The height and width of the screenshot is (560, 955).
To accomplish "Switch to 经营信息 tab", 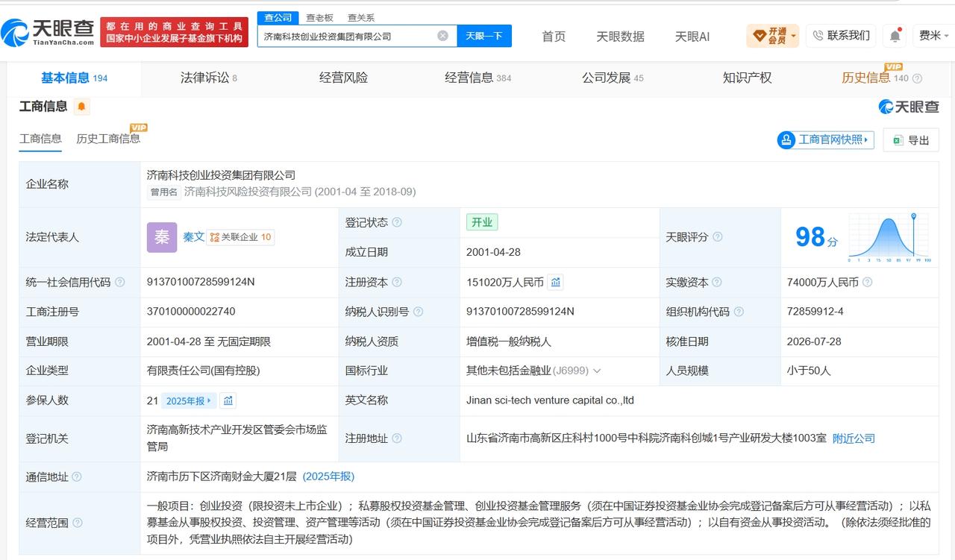I will click(x=477, y=78).
